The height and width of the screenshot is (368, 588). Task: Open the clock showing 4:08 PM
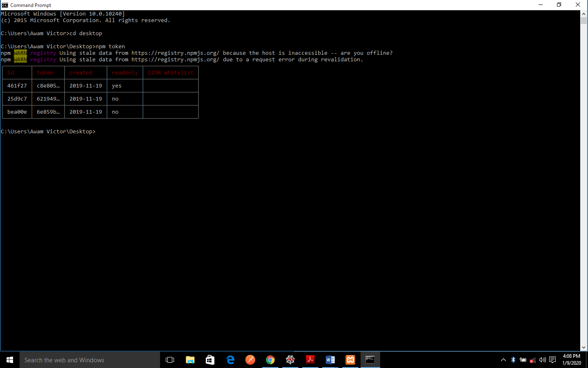571,360
